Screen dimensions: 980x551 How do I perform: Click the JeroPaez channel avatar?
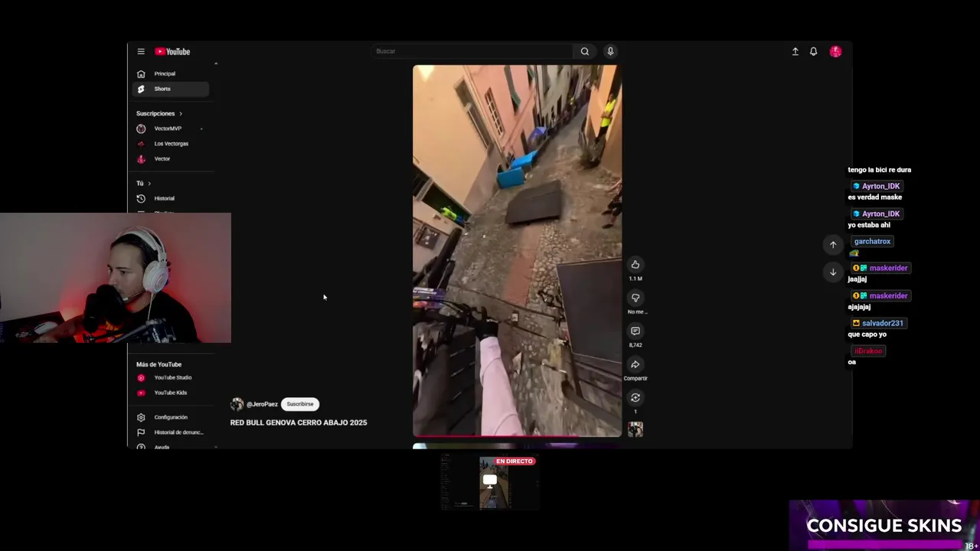click(237, 404)
